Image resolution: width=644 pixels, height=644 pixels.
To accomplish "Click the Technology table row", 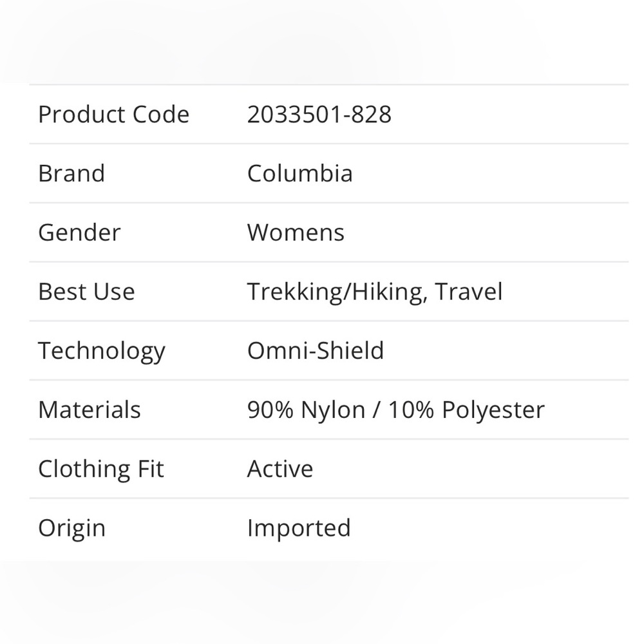I will (x=328, y=351).
